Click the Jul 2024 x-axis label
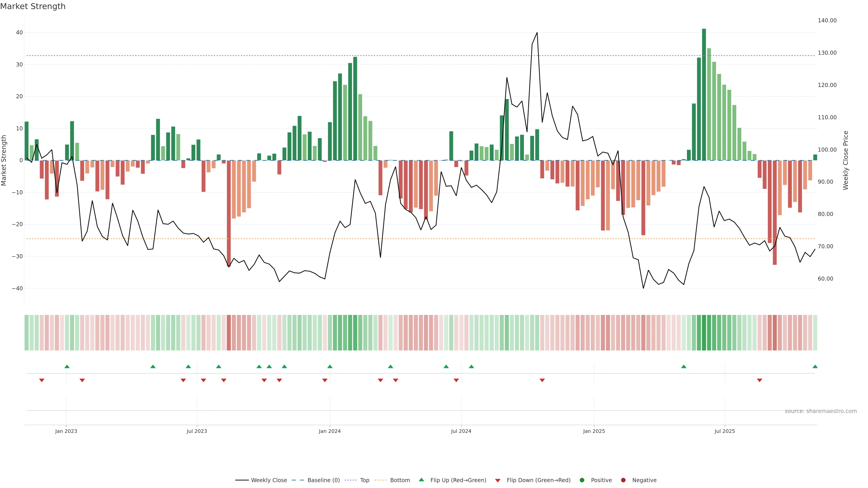The height and width of the screenshot is (488, 868). coord(461,431)
